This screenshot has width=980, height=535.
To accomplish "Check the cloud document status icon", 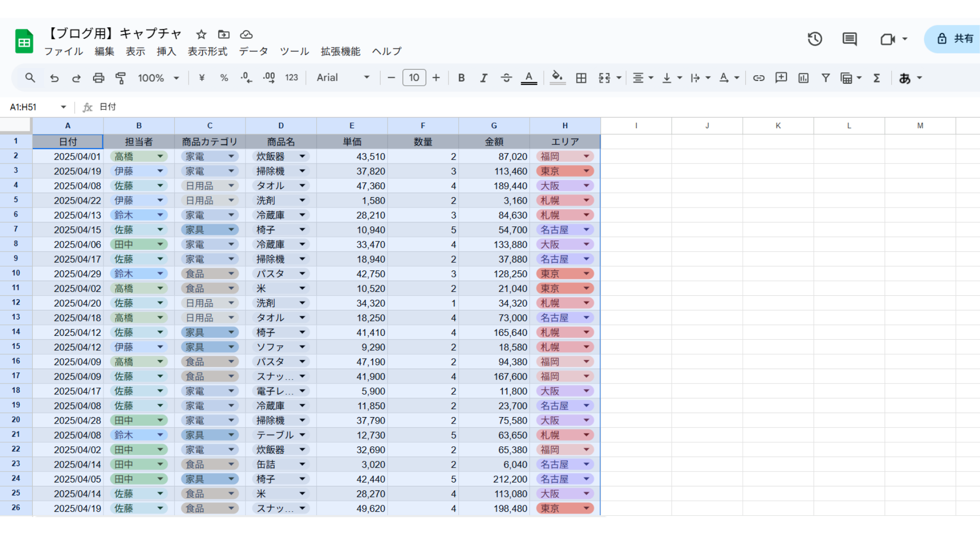I will coord(246,34).
